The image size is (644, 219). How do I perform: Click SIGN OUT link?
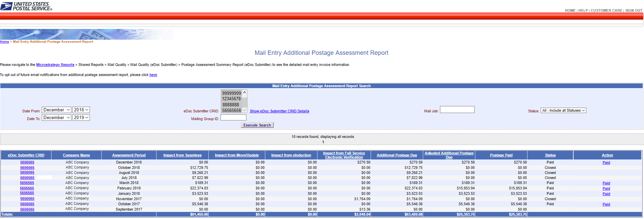tap(634, 11)
